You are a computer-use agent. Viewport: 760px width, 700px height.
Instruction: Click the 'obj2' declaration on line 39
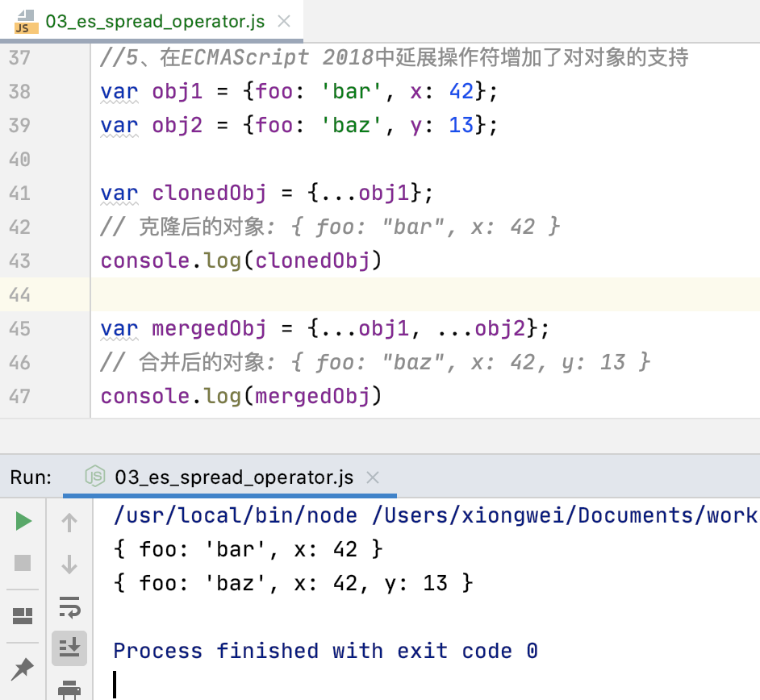(177, 125)
